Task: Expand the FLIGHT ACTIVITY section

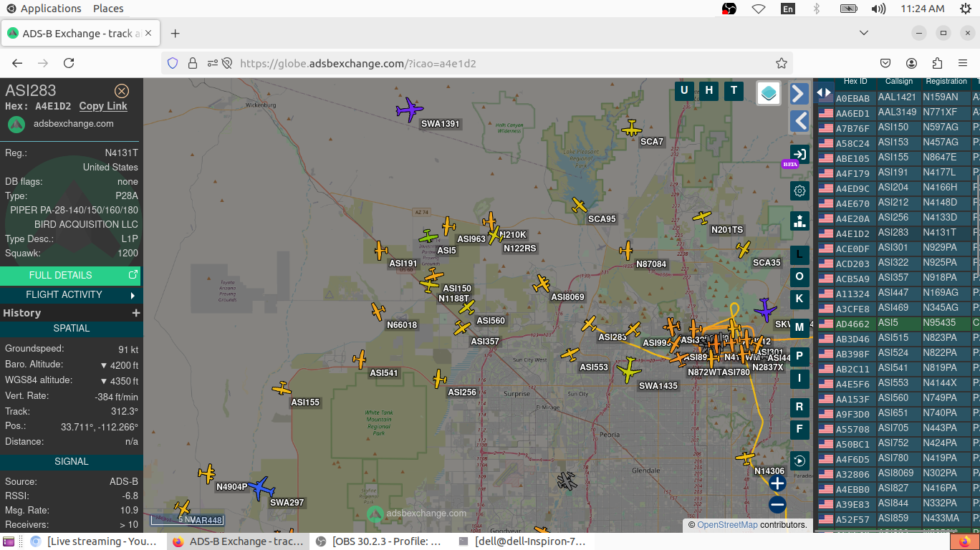Action: pos(70,294)
